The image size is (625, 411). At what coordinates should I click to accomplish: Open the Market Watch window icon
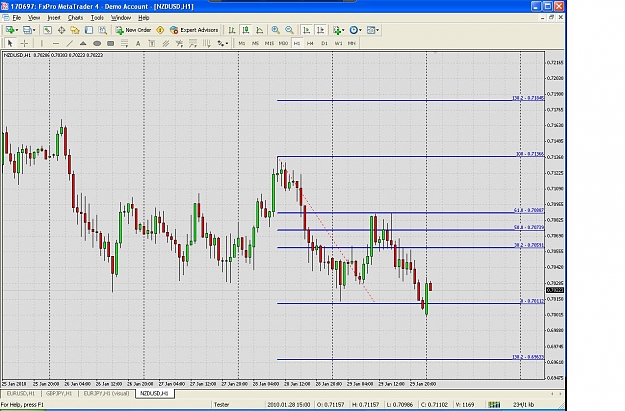pyautogui.click(x=47, y=30)
